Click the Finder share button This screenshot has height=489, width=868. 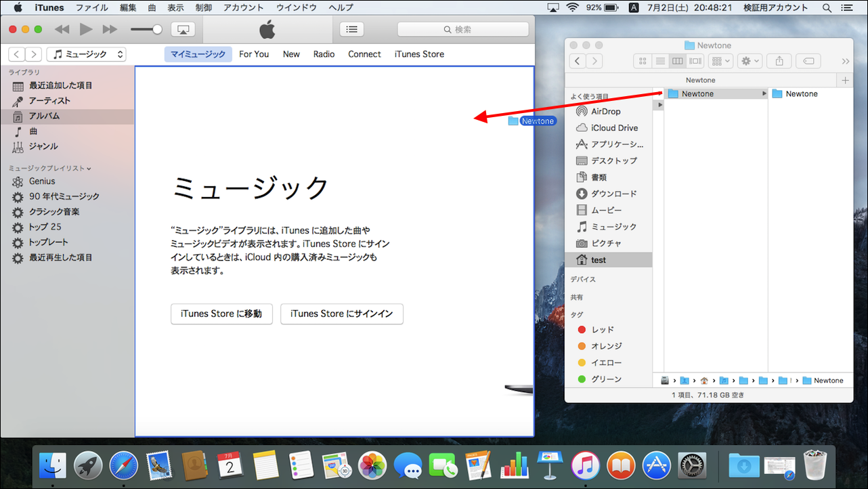point(779,61)
